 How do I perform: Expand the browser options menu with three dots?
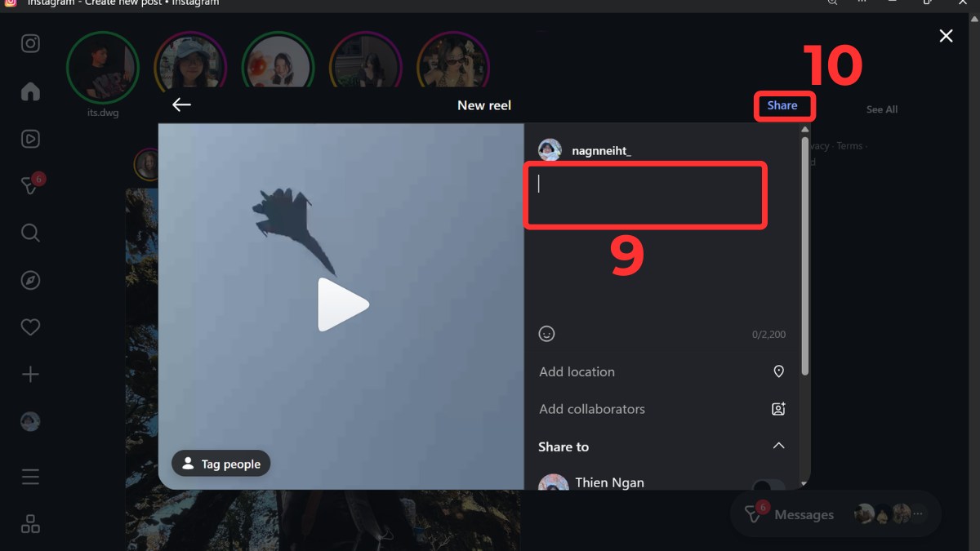tap(862, 3)
